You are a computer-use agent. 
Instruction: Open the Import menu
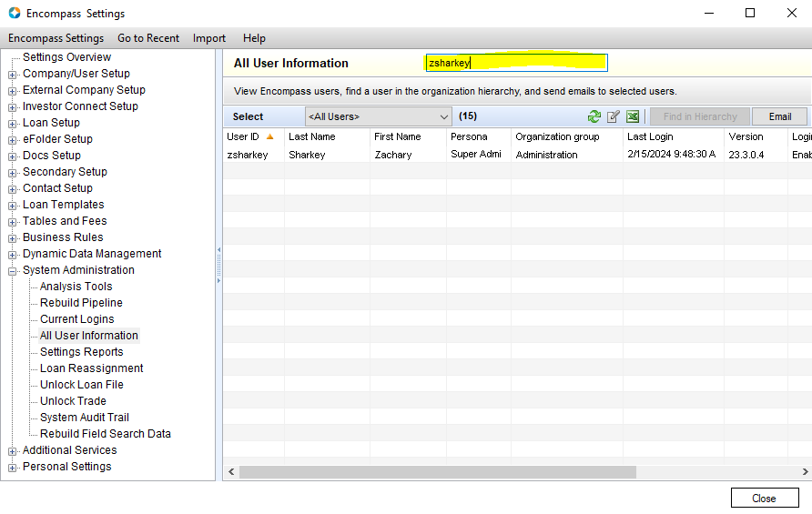pyautogui.click(x=209, y=38)
